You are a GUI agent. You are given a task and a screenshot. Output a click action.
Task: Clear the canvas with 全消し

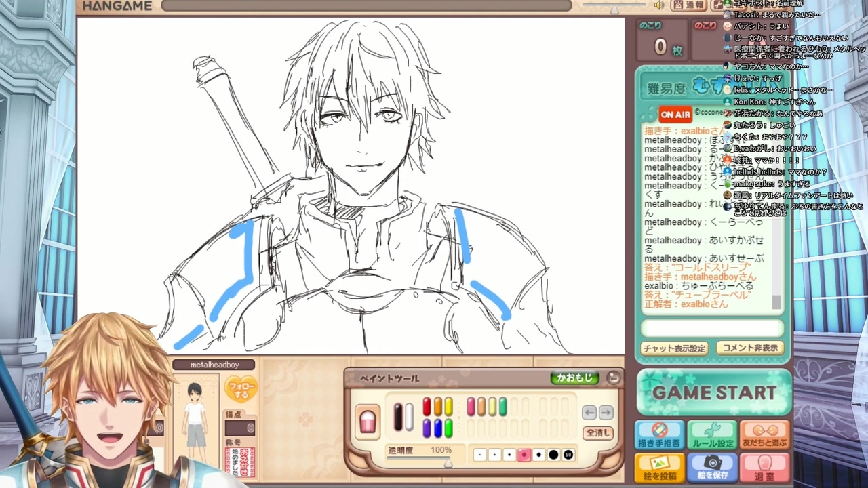click(x=598, y=432)
